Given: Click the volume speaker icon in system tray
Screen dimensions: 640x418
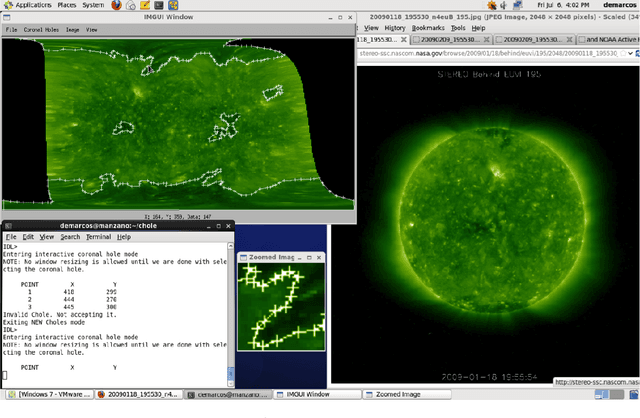Looking at the screenshot, I should coord(503,5).
